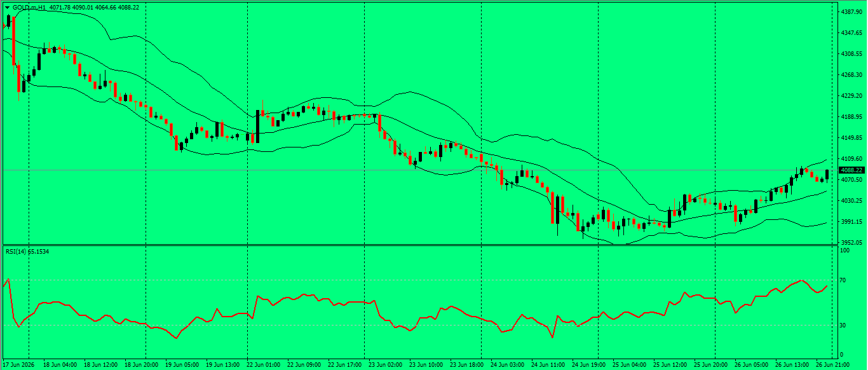
Task: Click the 22 Jun 17:00 time label
Action: tap(345, 365)
